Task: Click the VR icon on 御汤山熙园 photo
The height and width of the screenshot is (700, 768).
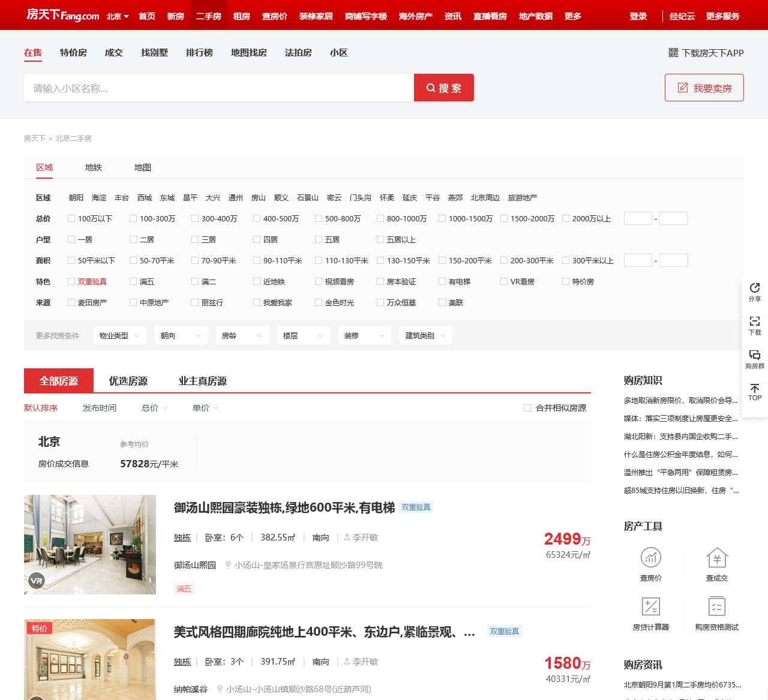Action: [36, 581]
